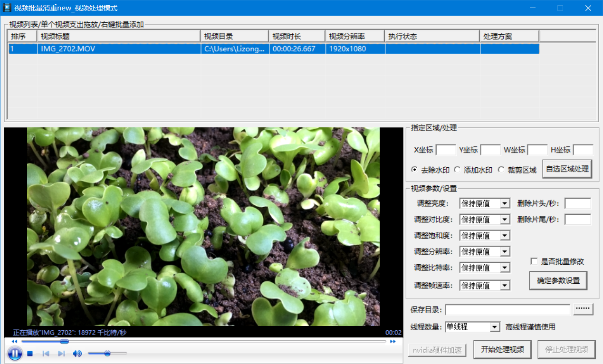Click the 00:00:26.667 duration cell

pyautogui.click(x=297, y=48)
